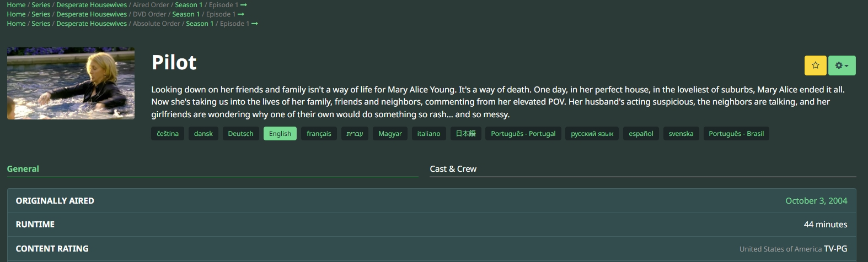Image resolution: width=868 pixels, height=262 pixels.
Task: Choose the español language option
Action: coord(641,134)
